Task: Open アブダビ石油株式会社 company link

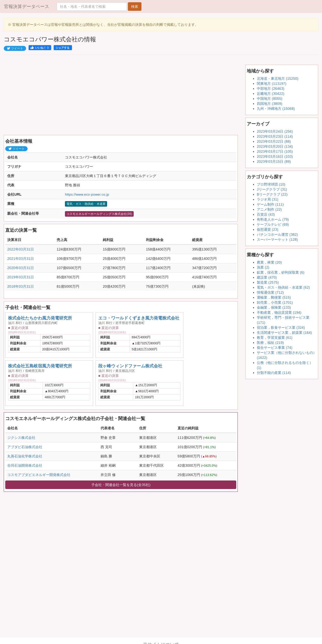Action: [25, 447]
